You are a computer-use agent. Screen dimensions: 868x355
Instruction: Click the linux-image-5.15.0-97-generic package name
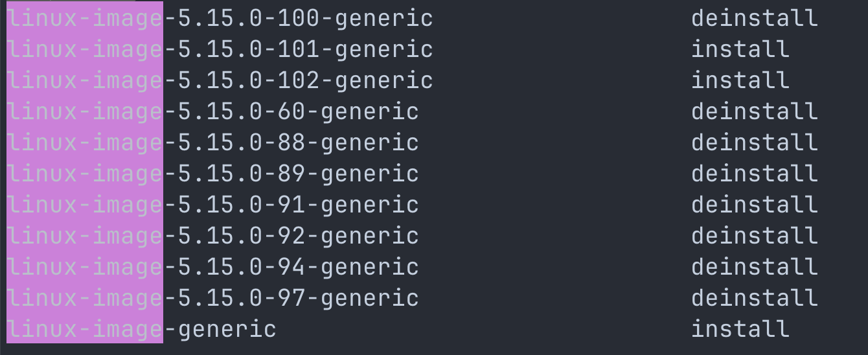212,298
